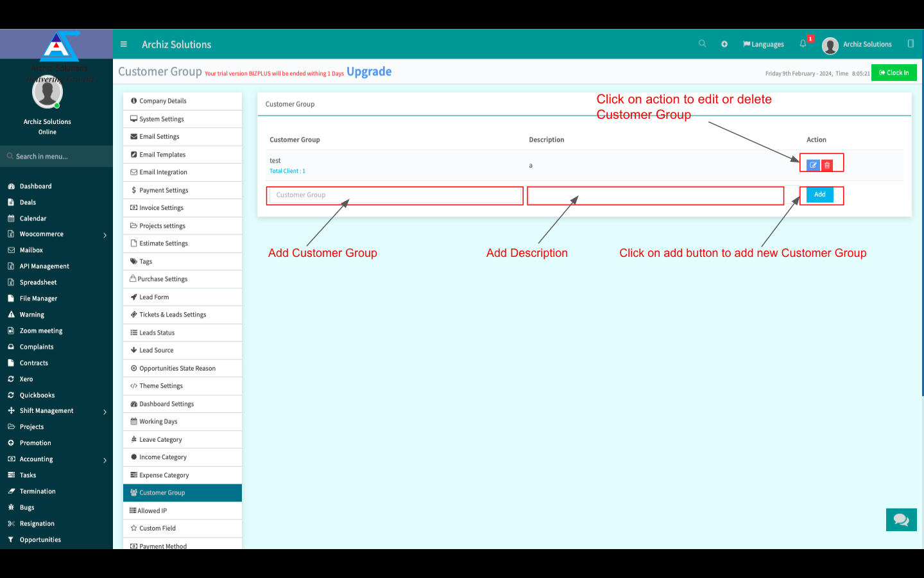Open the Archiz Solutions user profile menu

click(x=858, y=44)
